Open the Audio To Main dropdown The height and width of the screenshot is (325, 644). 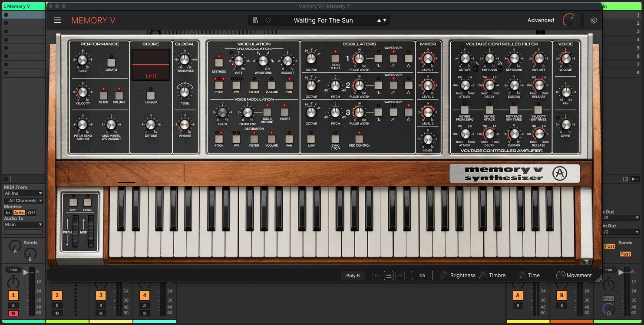[23, 224]
